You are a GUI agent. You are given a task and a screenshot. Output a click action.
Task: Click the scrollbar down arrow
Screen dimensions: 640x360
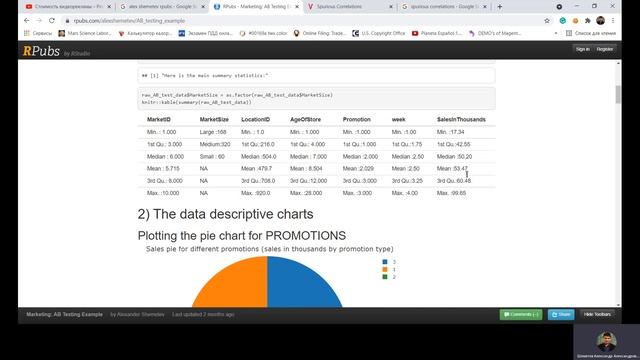pyautogui.click(x=618, y=305)
